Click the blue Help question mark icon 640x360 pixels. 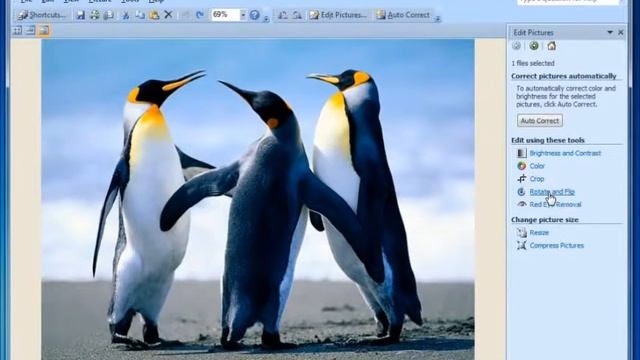point(255,15)
